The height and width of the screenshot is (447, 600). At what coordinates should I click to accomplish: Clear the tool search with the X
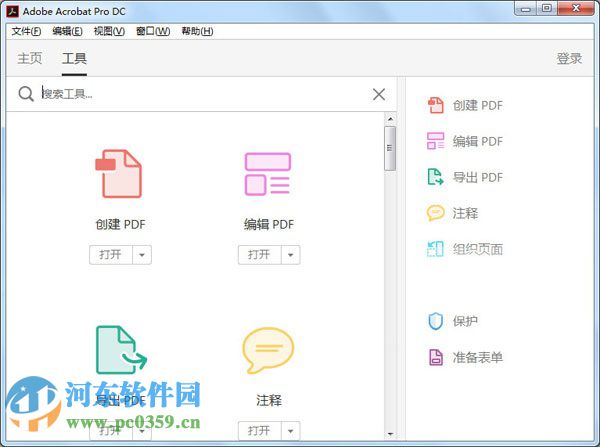pos(379,94)
